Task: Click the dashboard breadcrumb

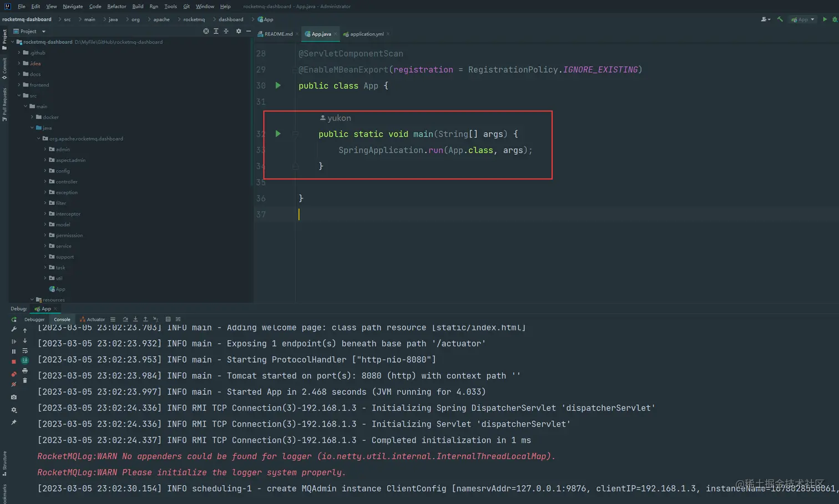Action: (231, 19)
